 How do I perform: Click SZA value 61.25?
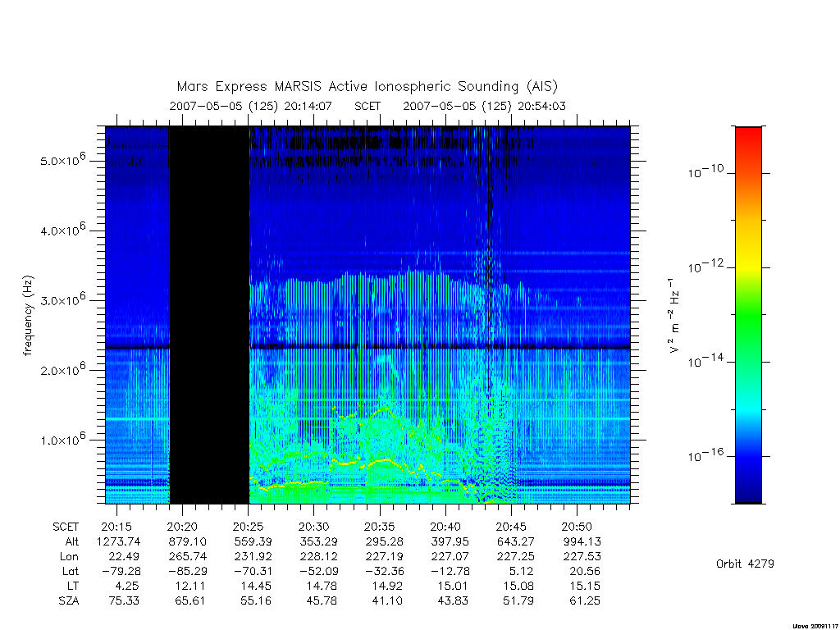[x=585, y=600]
